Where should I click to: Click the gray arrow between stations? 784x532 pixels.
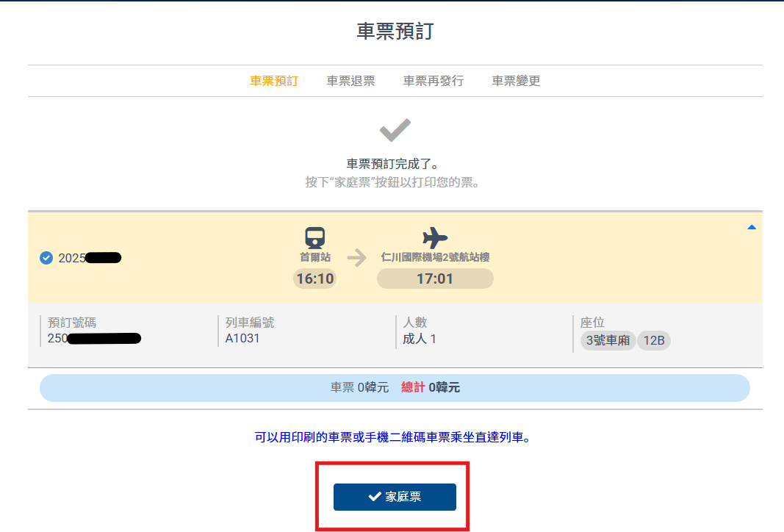[356, 258]
